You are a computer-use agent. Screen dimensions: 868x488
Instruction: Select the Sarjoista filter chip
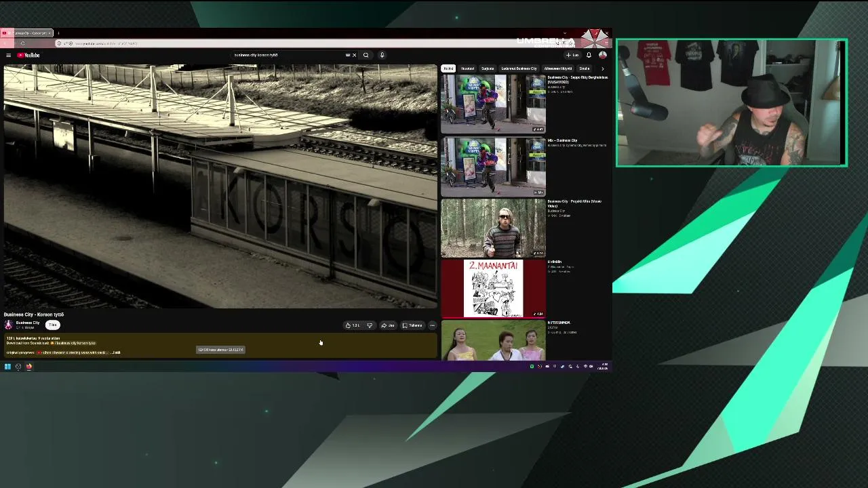tap(488, 68)
